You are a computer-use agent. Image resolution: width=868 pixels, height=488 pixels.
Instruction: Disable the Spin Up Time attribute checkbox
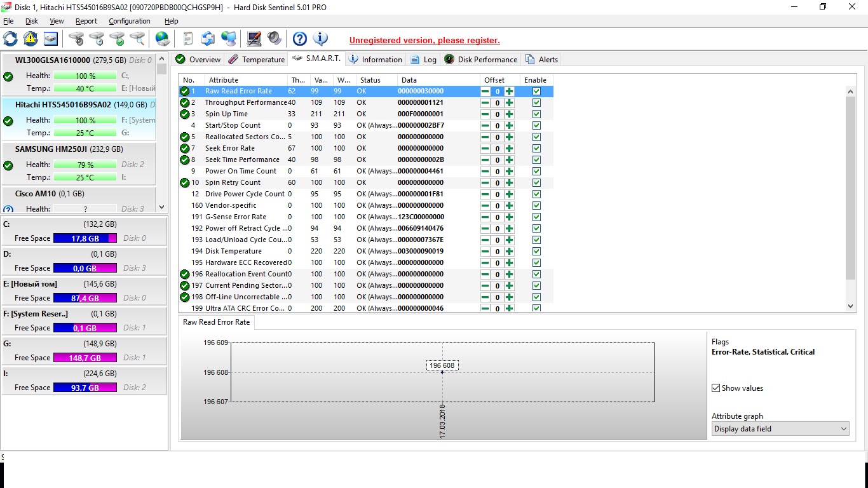coord(536,114)
